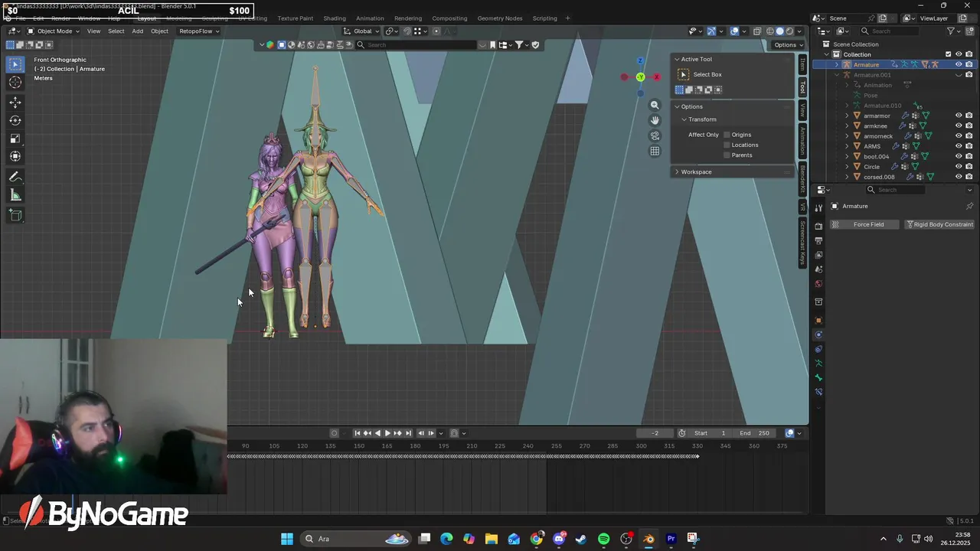This screenshot has width=980, height=551.
Task: Hide armarmor in viewport via eye icon
Action: (x=959, y=116)
